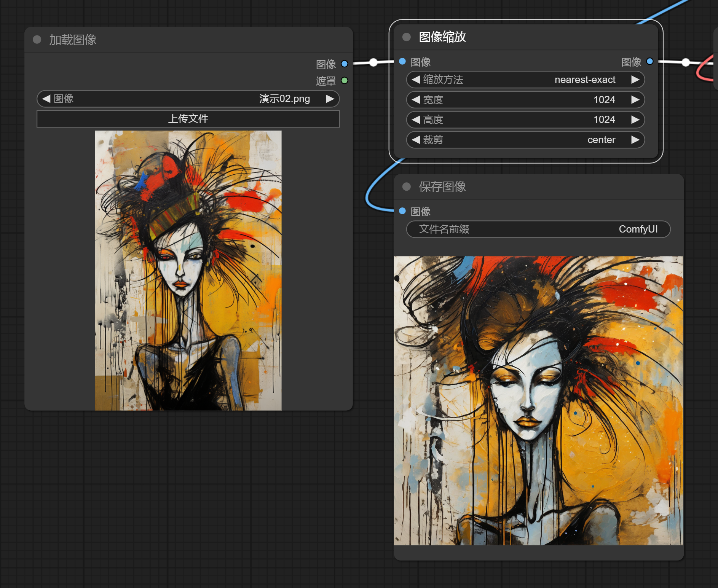The width and height of the screenshot is (718, 588).
Task: Click the 图像 output port on 加载图像 node
Action: coord(345,64)
